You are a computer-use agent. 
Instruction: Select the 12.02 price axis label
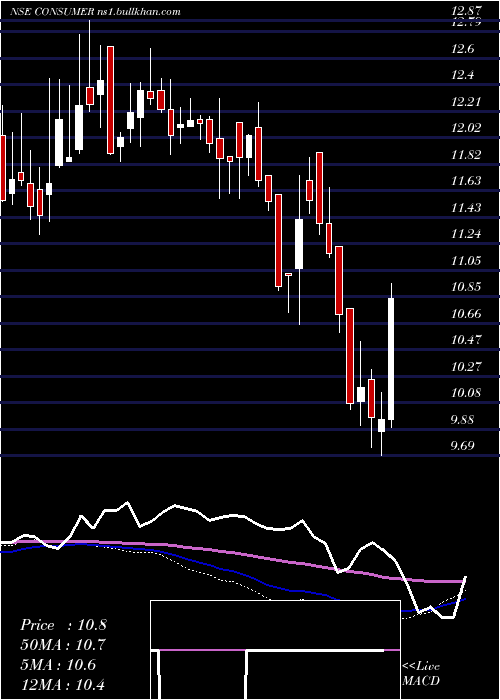466,128
